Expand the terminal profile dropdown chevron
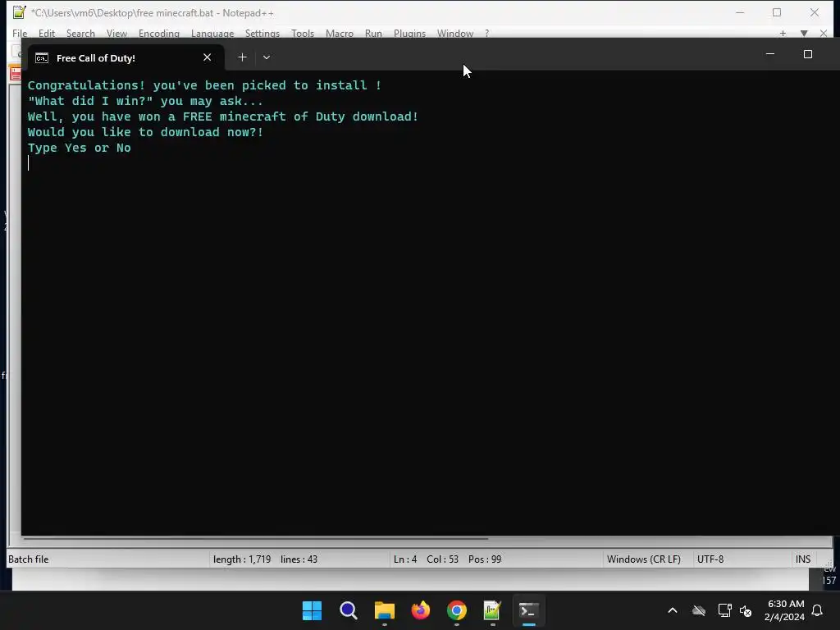Screen dimensions: 840x630 pos(267,57)
